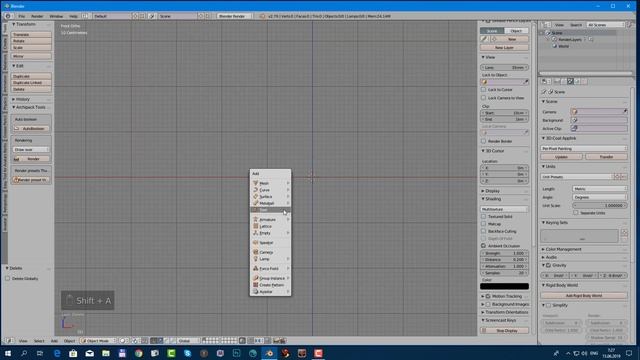Expand the Audio panel
640x360 pixels.
point(543,258)
